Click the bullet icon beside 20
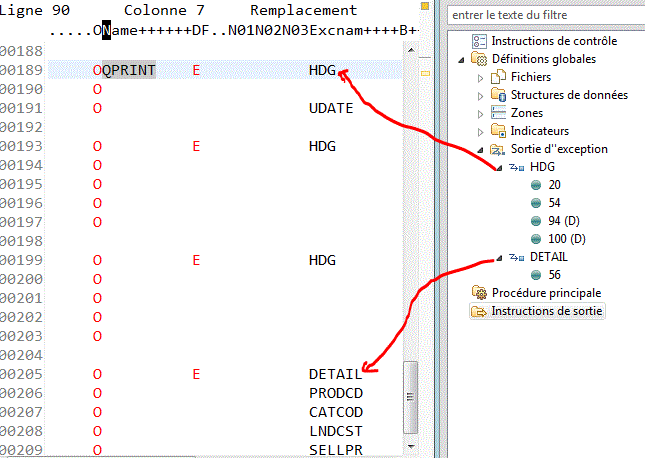Viewport: 645px width, 458px height. pos(536,185)
